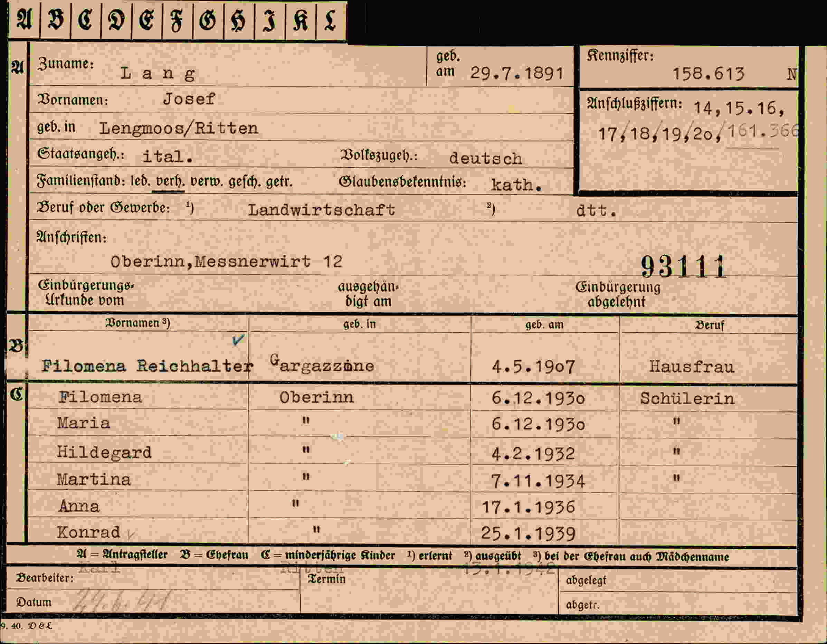The height and width of the screenshot is (644, 827).
Task: Click the 'Glaubensbekenntnis:' label
Action: 402,182
